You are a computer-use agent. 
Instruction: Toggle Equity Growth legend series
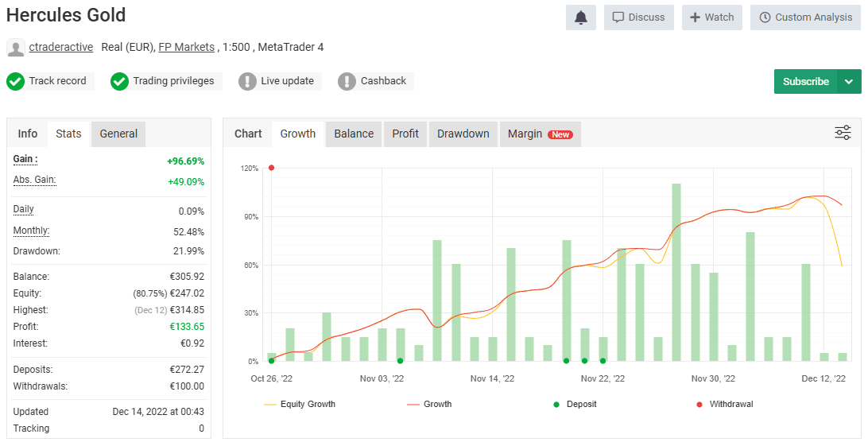(x=300, y=404)
